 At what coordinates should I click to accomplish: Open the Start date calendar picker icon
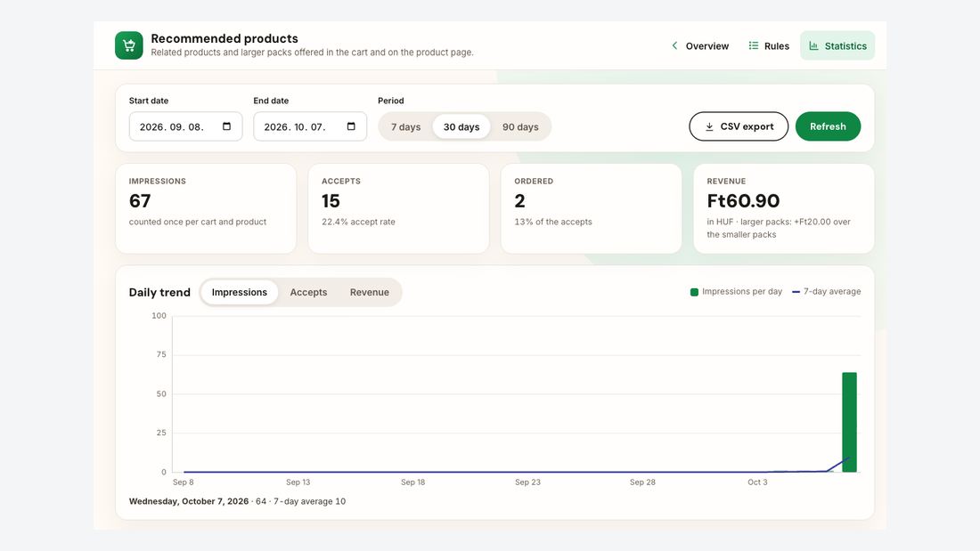(x=227, y=126)
